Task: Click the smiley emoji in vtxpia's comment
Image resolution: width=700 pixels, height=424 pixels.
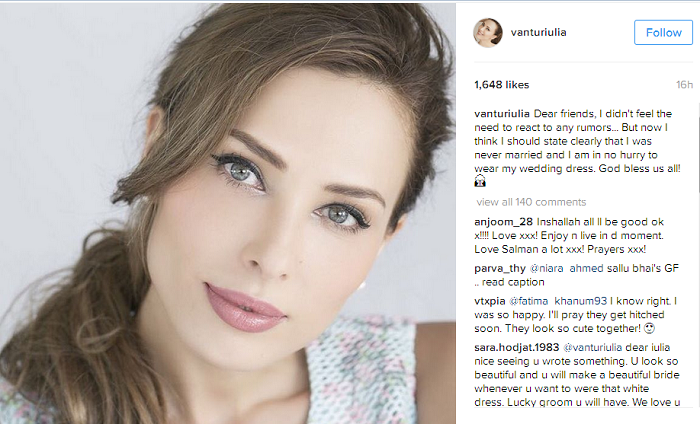Action: (x=650, y=328)
